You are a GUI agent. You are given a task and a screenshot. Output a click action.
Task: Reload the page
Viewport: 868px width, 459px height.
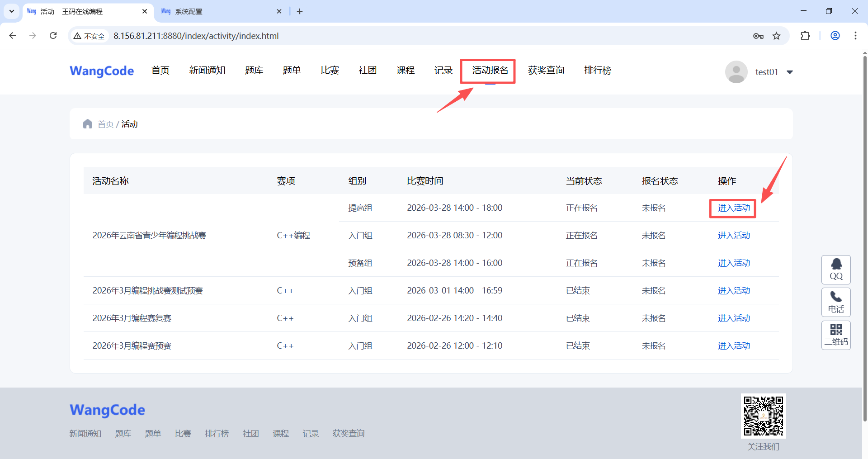[53, 36]
